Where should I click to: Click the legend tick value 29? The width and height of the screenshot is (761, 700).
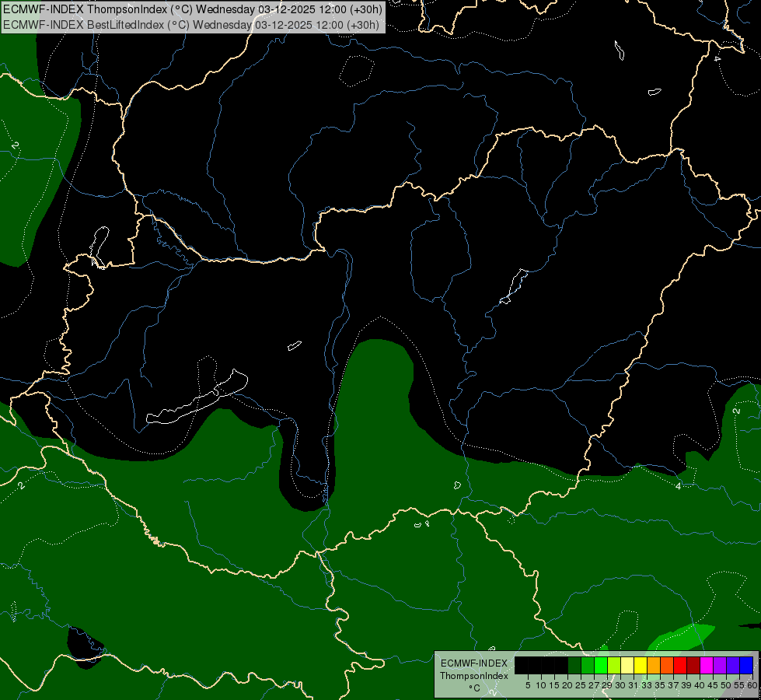point(607,685)
